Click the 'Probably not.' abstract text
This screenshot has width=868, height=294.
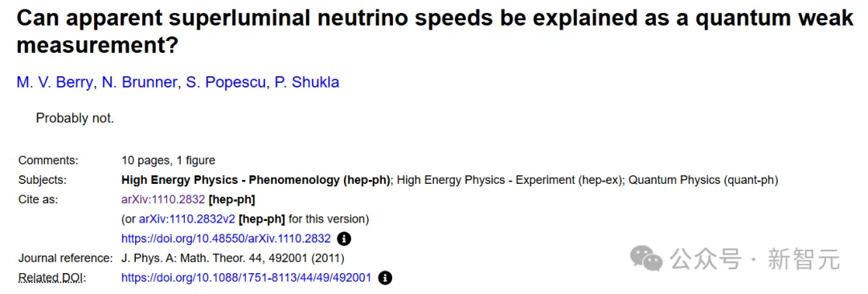coord(76,119)
